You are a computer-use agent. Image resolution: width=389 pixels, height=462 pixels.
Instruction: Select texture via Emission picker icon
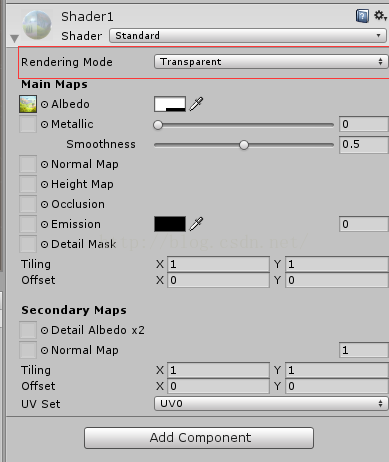(x=44, y=224)
